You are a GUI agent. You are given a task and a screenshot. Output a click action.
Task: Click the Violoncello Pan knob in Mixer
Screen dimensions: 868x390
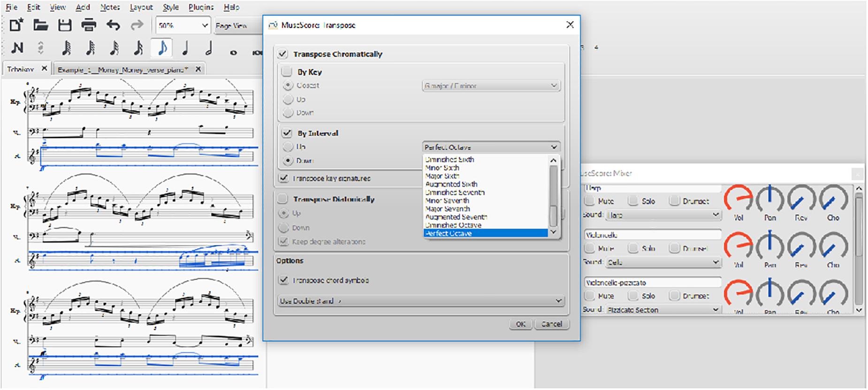click(770, 246)
